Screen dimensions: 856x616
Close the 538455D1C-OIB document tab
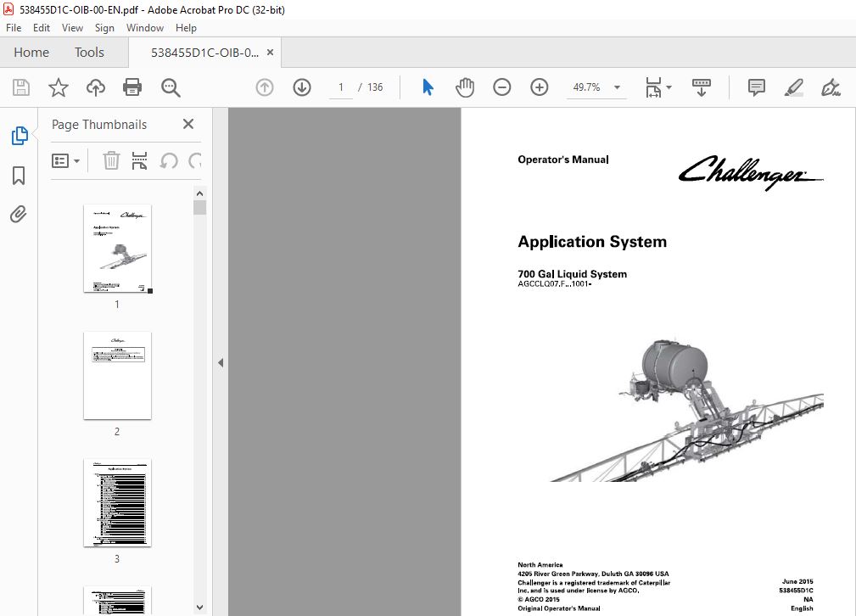[271, 53]
